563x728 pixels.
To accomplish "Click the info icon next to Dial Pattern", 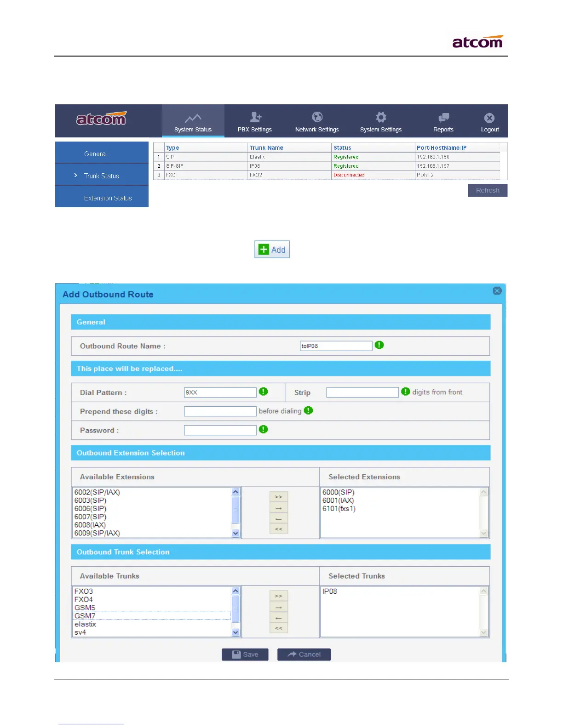I will coord(264,391).
